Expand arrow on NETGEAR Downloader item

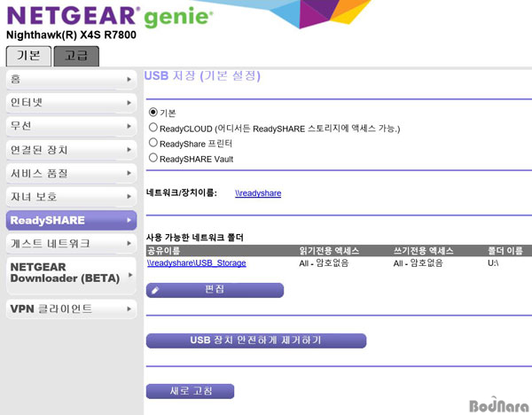(x=129, y=275)
